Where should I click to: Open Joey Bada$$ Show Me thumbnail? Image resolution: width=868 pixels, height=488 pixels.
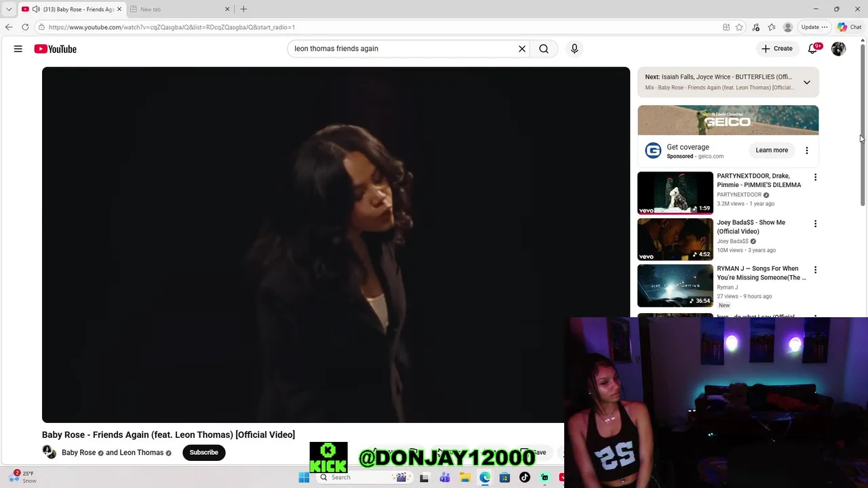(675, 239)
